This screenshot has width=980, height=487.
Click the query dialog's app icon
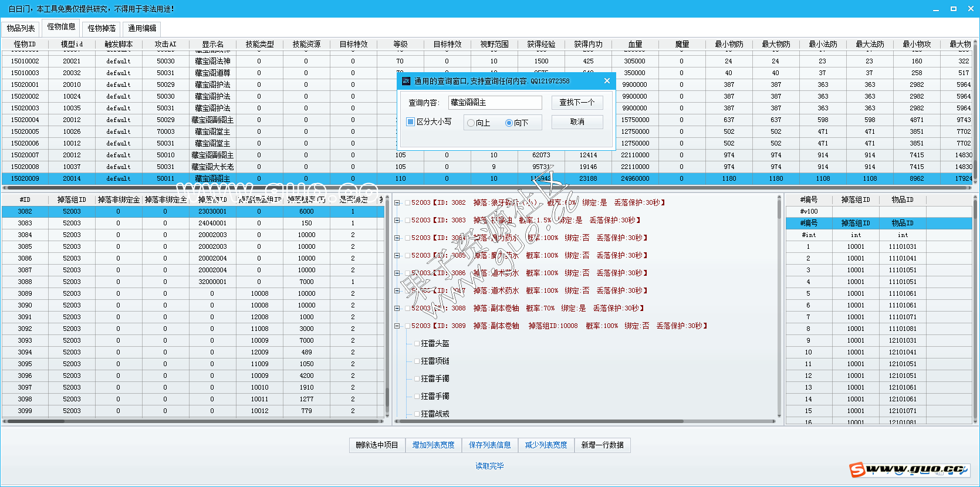point(405,81)
